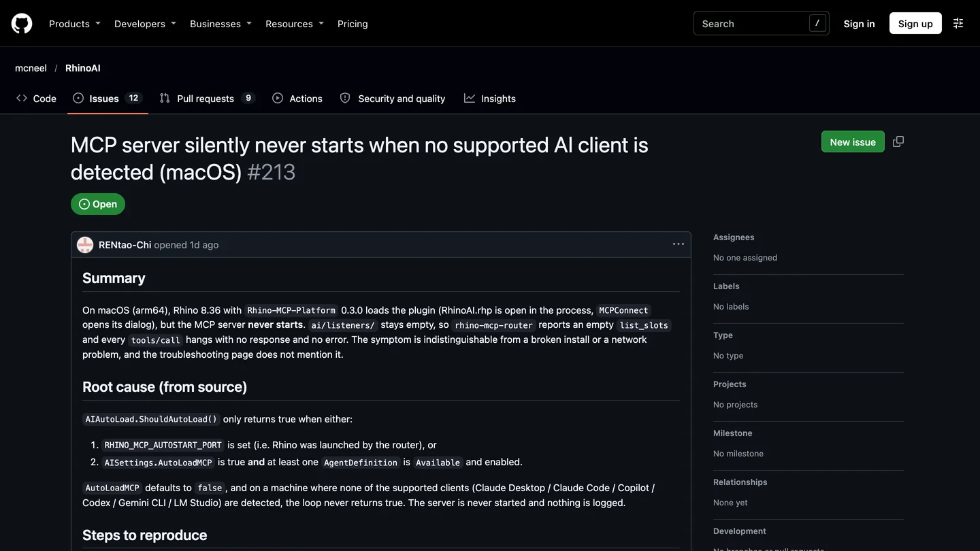980x551 pixels.
Task: Open the mcneel owner link
Action: click(31, 68)
